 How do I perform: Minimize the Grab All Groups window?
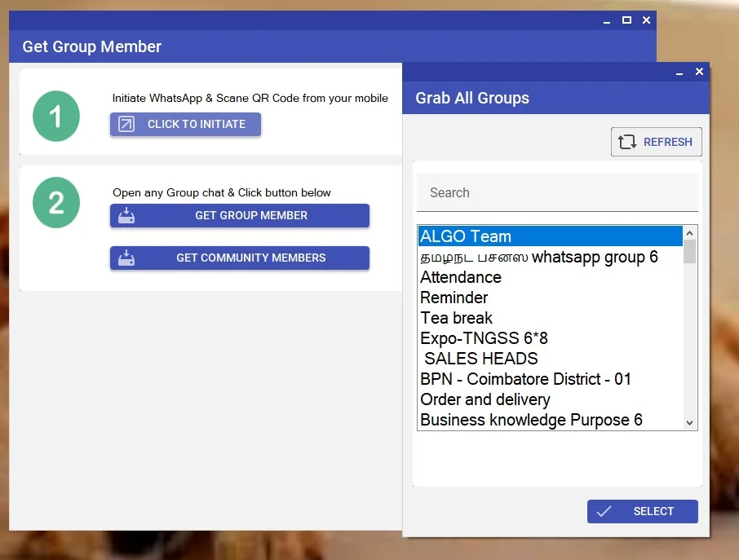point(679,73)
